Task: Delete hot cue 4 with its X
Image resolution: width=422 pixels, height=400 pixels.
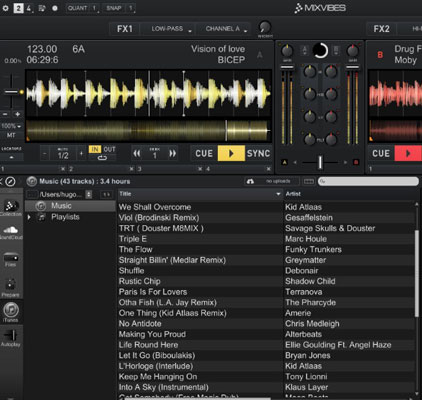Action: click(268, 169)
